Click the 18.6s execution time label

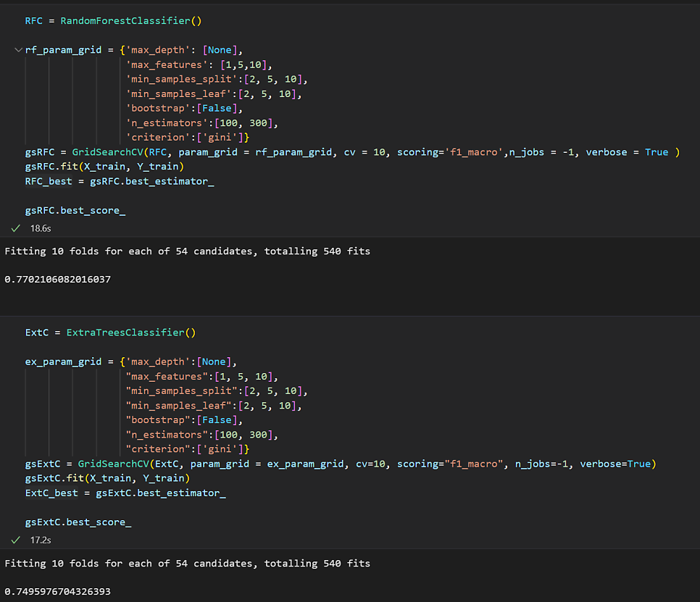click(41, 228)
